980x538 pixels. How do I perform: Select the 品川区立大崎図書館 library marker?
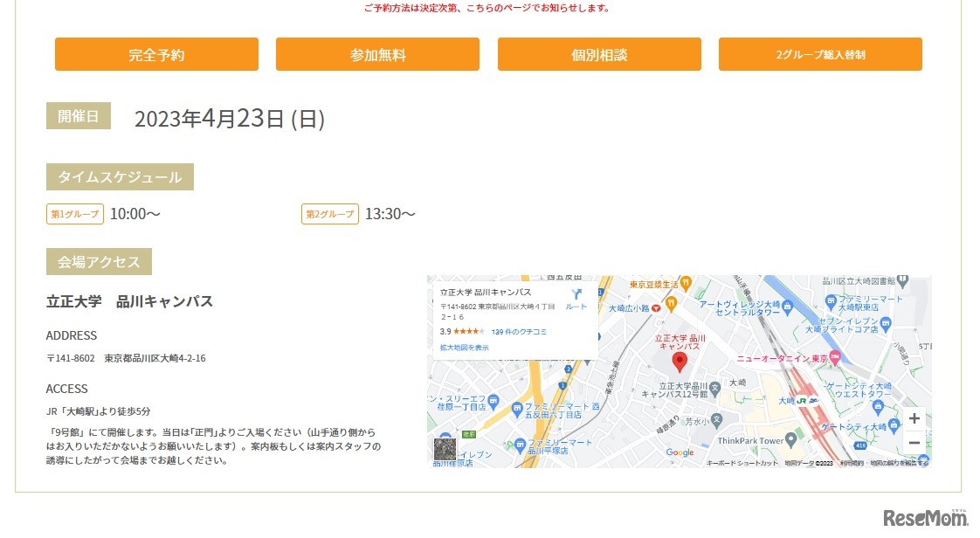(x=901, y=281)
